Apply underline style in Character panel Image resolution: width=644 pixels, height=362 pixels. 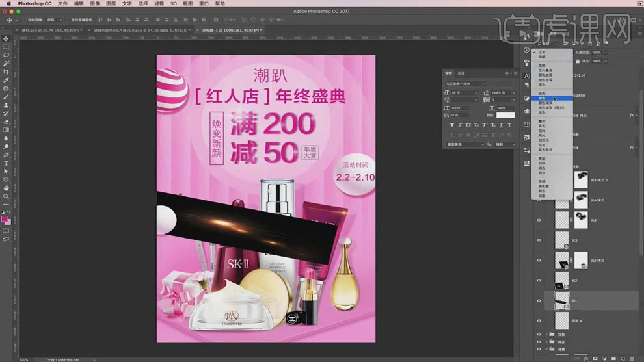point(501,125)
